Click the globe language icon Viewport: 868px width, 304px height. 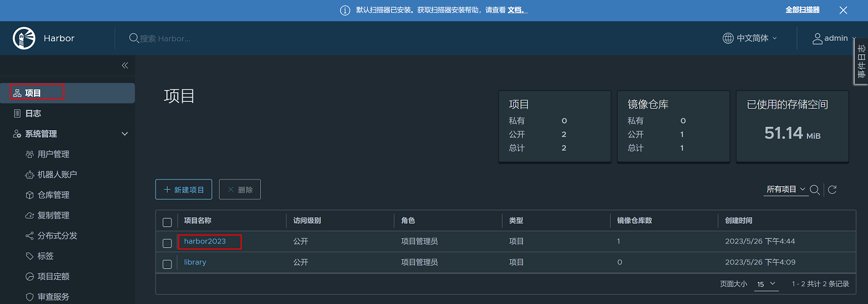pos(728,38)
